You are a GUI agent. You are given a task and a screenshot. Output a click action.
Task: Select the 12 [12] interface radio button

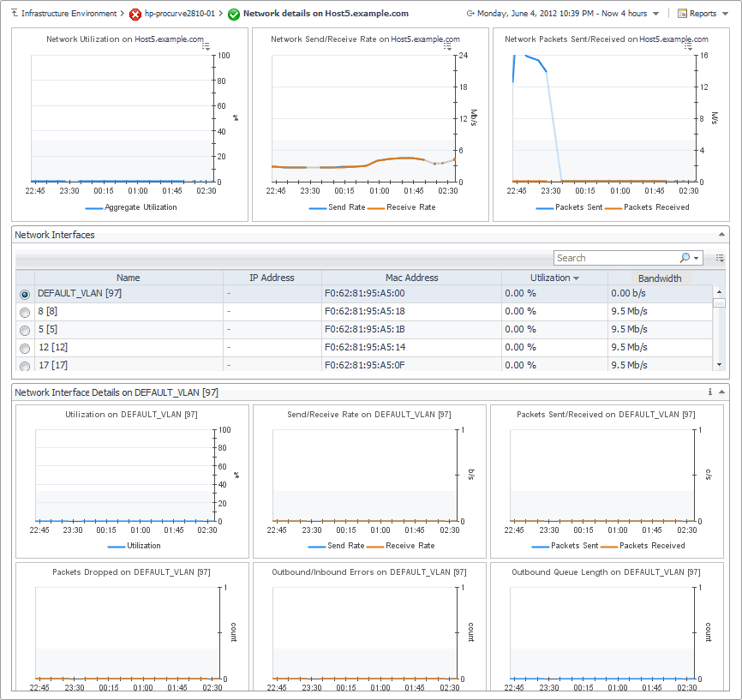pyautogui.click(x=25, y=349)
